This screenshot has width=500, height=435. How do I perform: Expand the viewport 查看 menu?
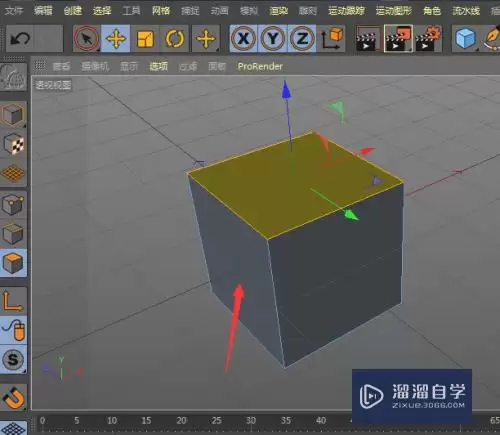coord(61,66)
